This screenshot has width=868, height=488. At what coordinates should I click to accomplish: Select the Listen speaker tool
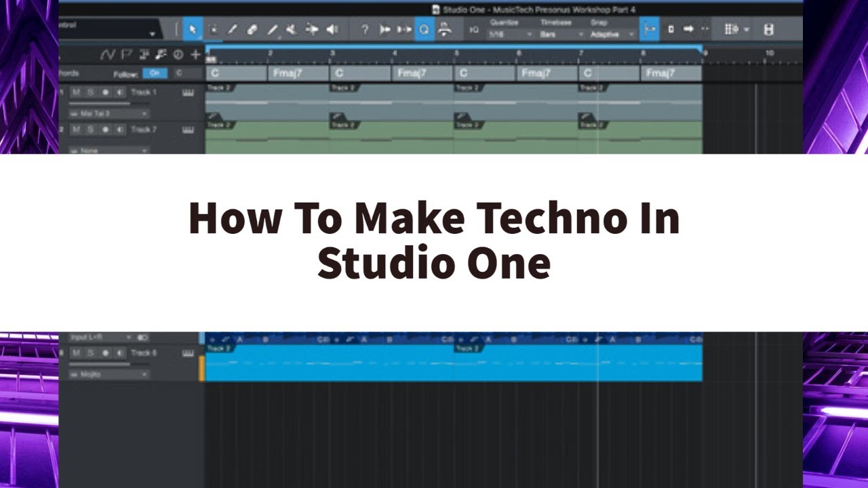(x=332, y=29)
